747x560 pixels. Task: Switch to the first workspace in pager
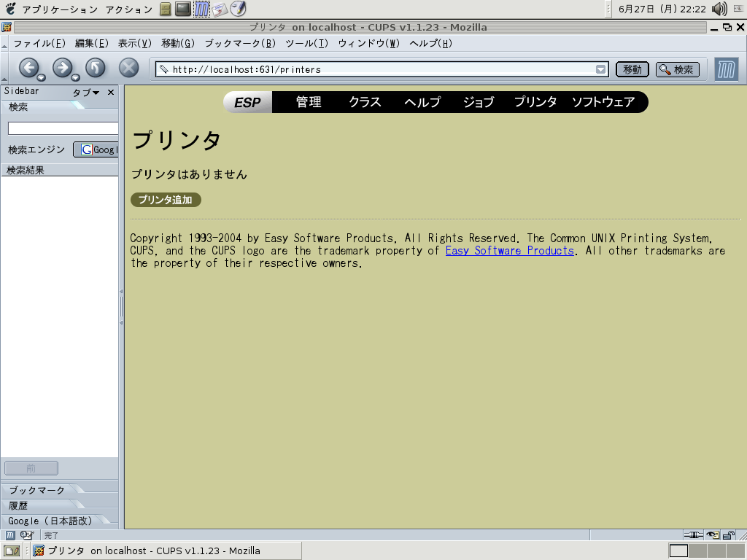[679, 551]
